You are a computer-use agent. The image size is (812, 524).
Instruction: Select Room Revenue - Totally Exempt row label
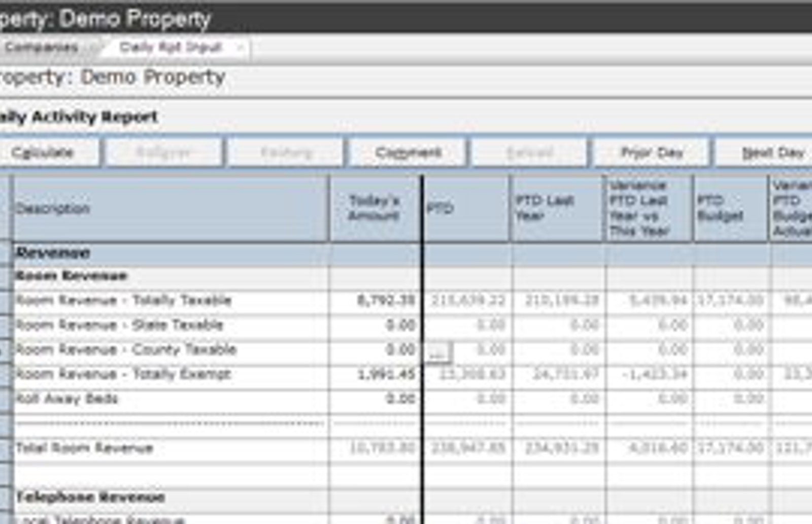point(123,374)
